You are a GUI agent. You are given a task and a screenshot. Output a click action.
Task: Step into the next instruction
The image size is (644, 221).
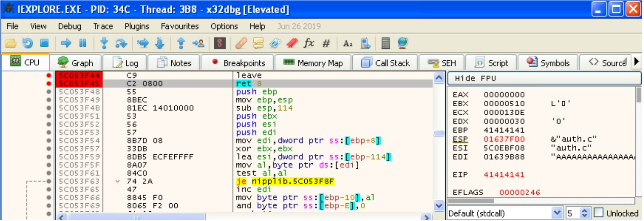coord(104,43)
